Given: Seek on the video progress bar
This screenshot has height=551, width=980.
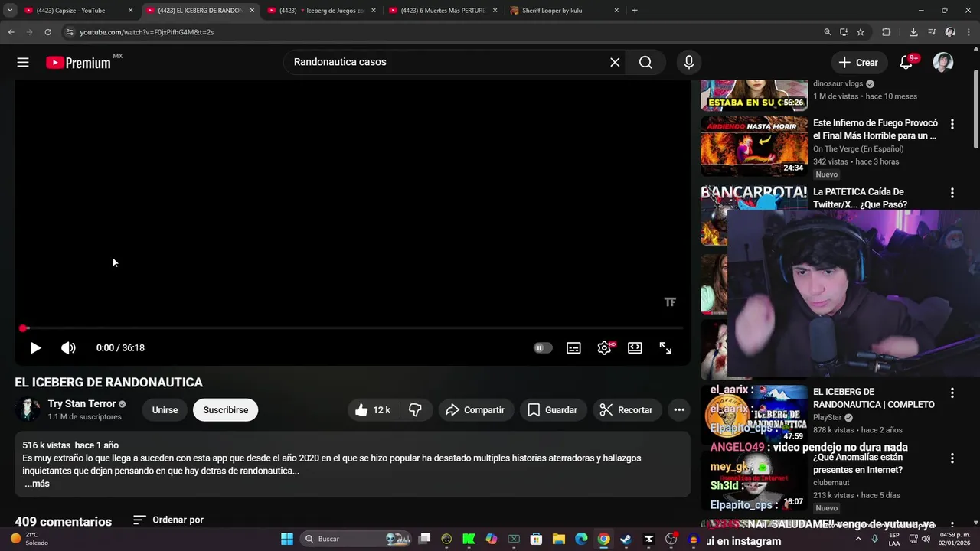Looking at the screenshot, I should [352, 328].
